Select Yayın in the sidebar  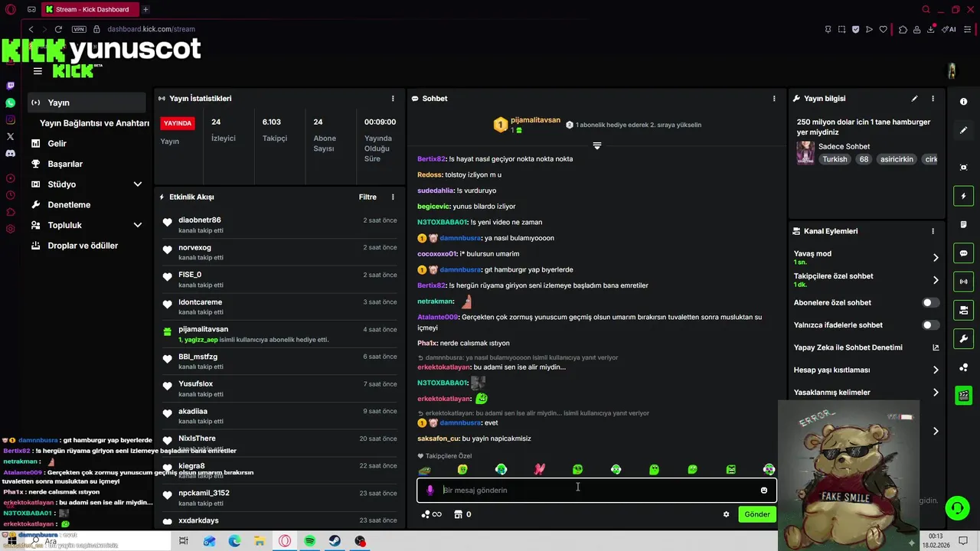click(87, 103)
